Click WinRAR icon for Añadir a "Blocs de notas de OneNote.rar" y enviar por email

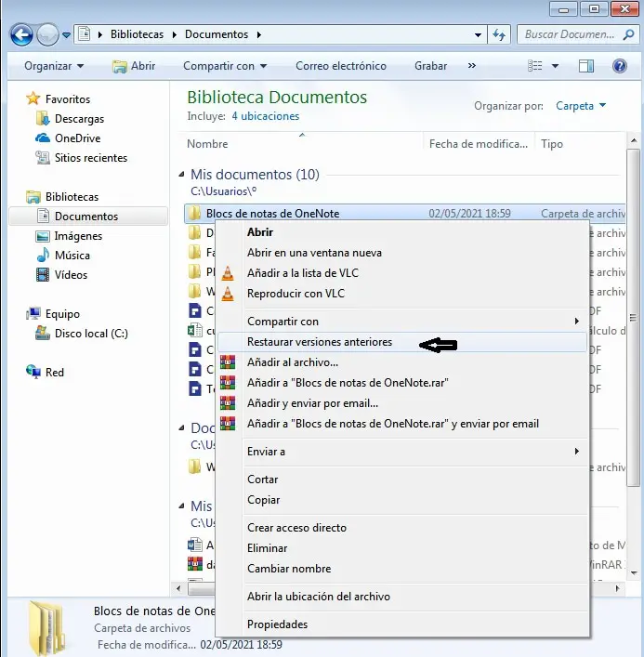[228, 424]
